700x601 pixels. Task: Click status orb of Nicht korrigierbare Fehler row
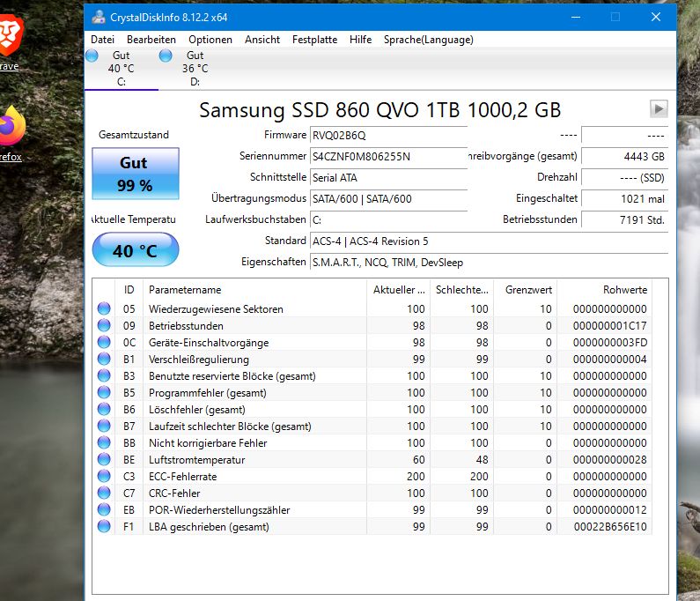[x=104, y=442]
